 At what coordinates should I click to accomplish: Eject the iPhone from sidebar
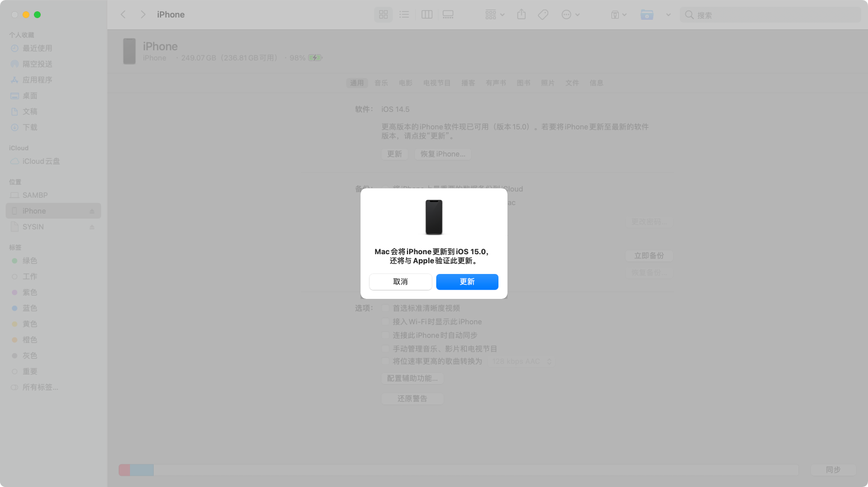coord(92,211)
